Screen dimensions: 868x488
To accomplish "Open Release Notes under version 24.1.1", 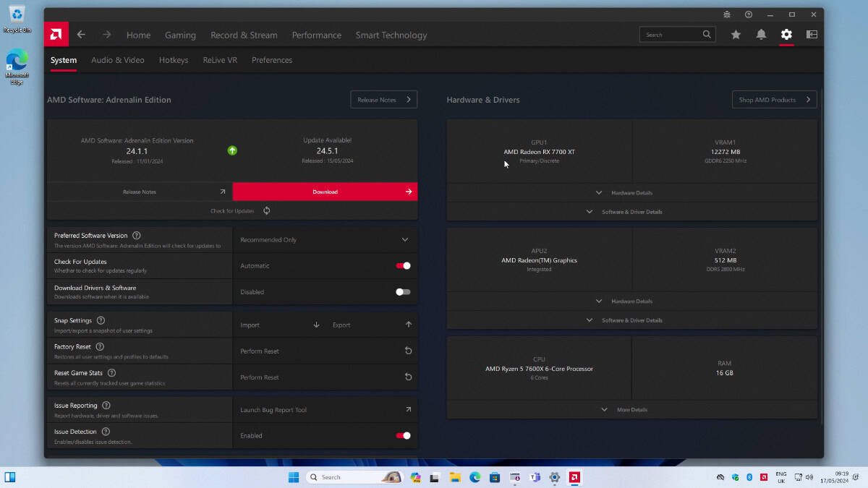I will pyautogui.click(x=140, y=192).
